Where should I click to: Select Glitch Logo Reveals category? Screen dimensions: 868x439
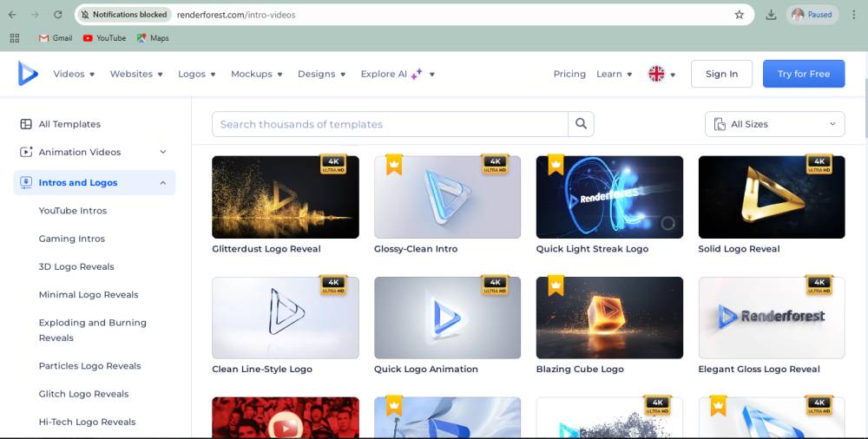[83, 394]
